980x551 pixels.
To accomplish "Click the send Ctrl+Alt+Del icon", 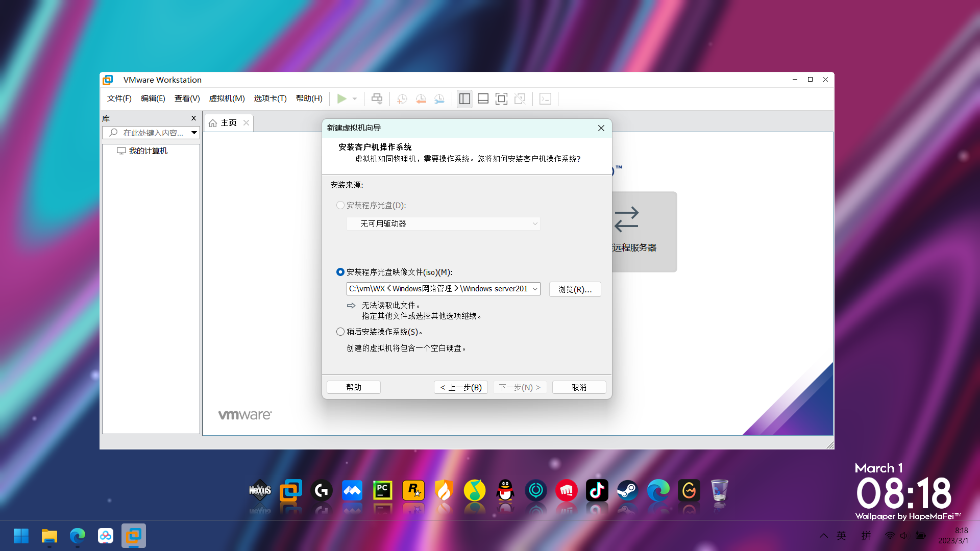I will [x=377, y=98].
